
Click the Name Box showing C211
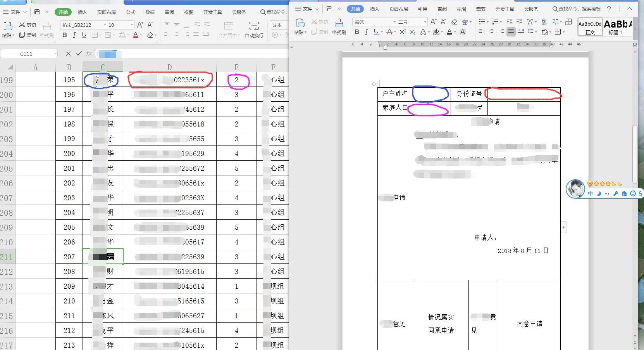coord(27,54)
